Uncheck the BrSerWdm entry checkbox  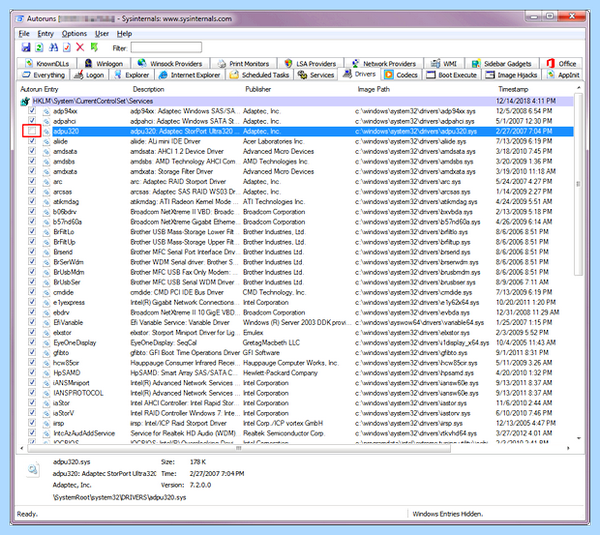[32, 262]
